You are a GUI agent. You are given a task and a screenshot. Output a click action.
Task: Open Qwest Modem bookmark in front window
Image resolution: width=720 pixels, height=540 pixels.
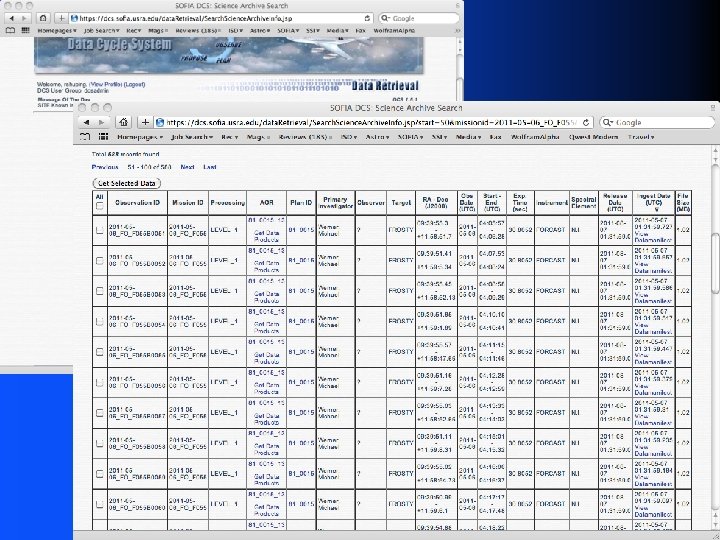pos(593,137)
